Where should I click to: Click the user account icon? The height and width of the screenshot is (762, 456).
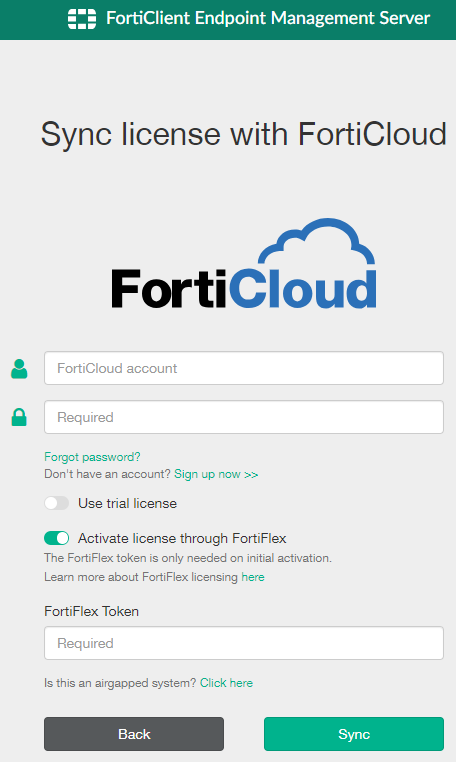point(19,369)
